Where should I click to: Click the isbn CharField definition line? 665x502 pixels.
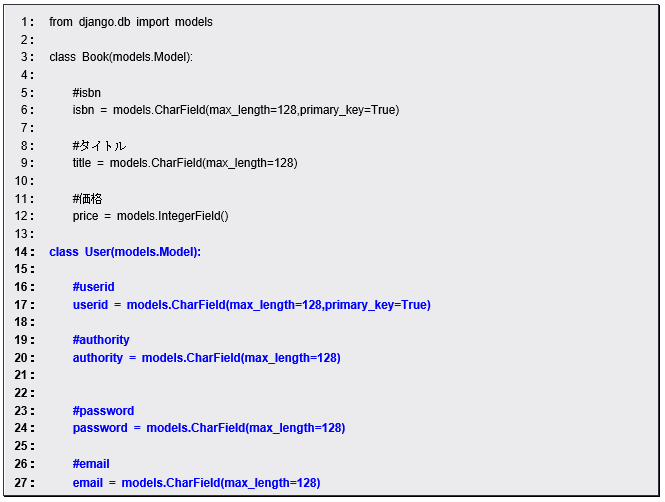[x=236, y=110]
